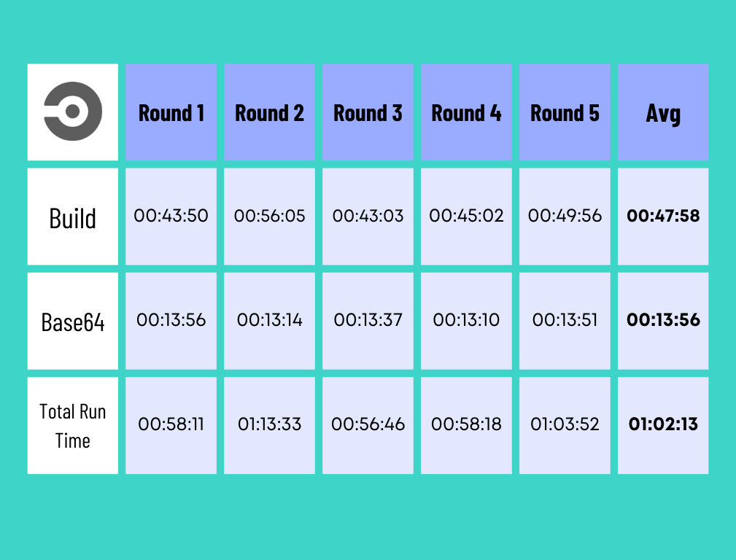Click Total Run Time Round 4 00:58:18
Viewport: 736px width, 560px height.
tap(467, 424)
